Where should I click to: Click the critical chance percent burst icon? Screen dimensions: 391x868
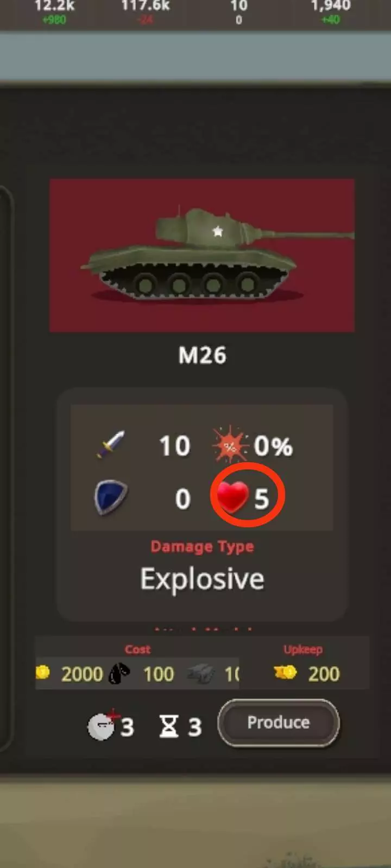coord(230,445)
